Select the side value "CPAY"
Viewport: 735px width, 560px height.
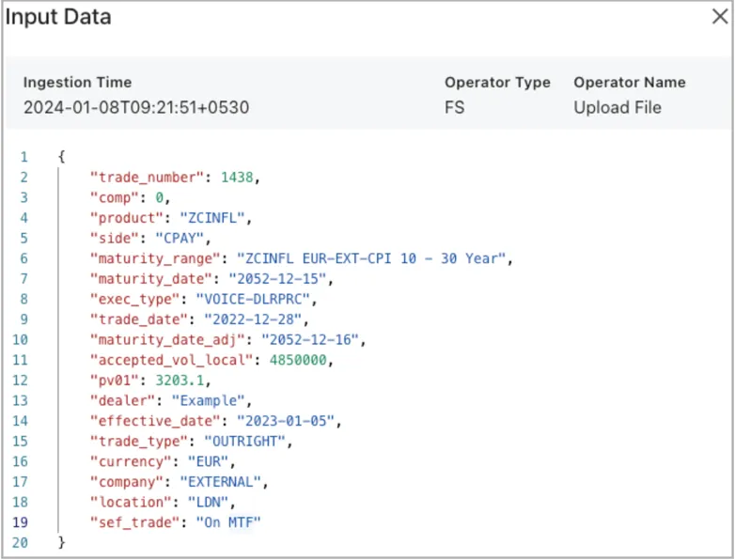point(180,238)
